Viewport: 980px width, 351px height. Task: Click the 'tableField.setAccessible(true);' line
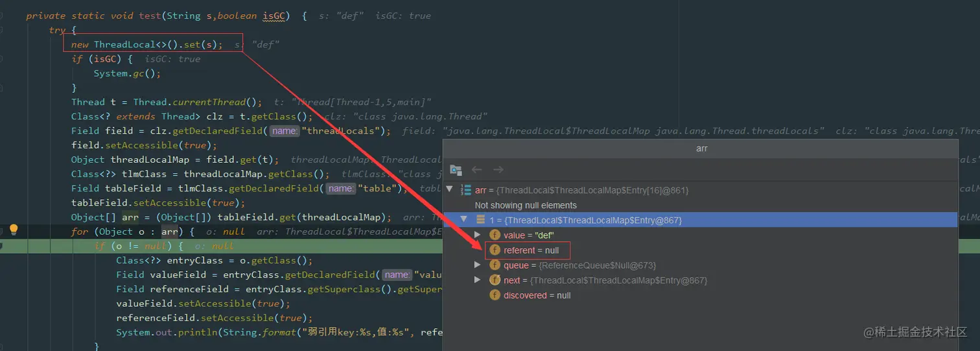click(158, 202)
